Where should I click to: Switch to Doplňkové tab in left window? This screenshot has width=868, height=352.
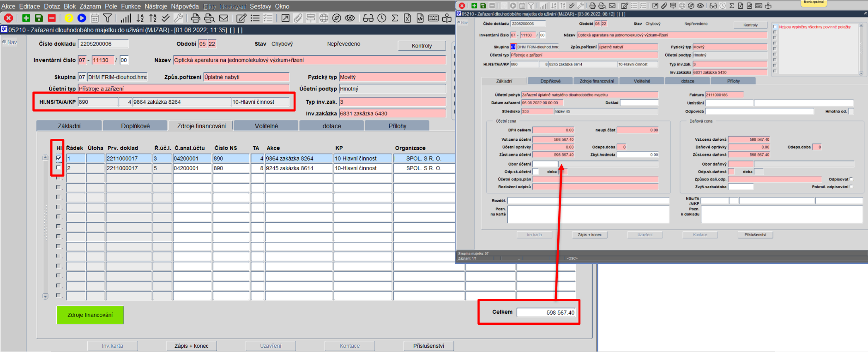click(135, 125)
